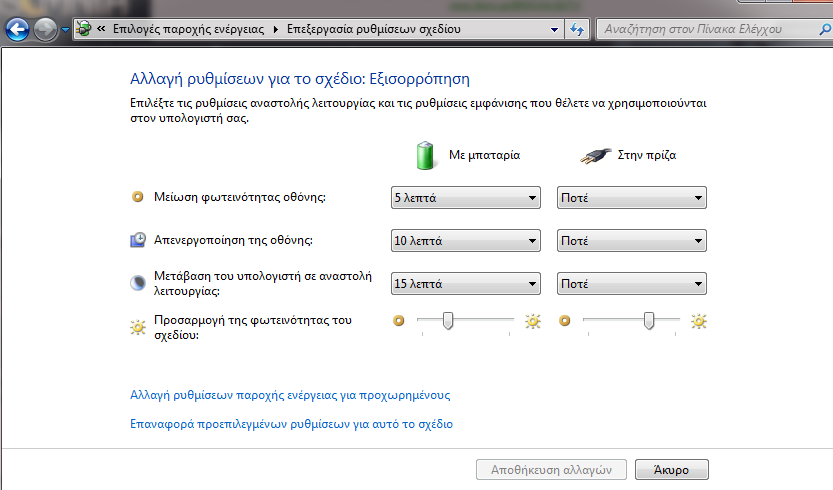Image resolution: width=833 pixels, height=490 pixels.
Task: Click the Με μπαταρία column label
Action: (x=484, y=155)
